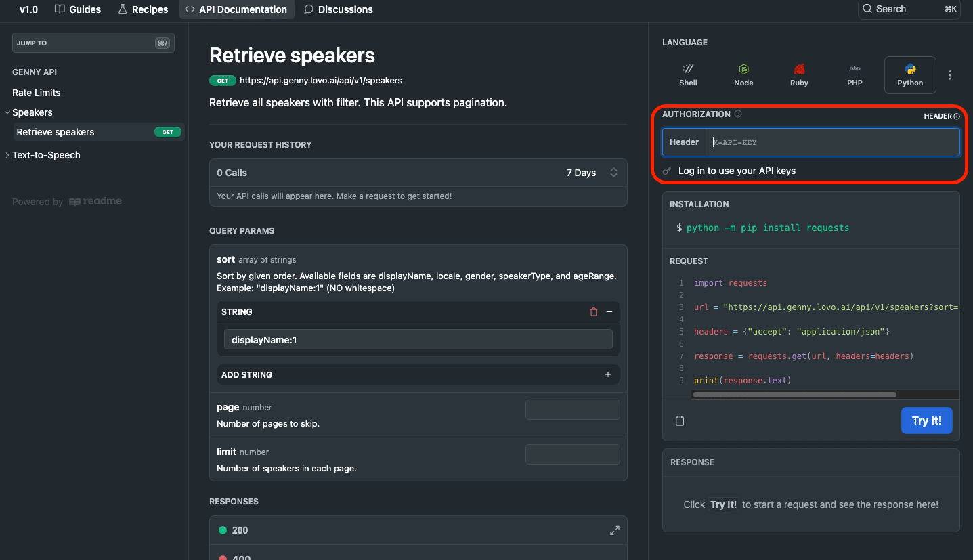Viewport: 973px width, 560px height.
Task: Collapse the Speakers section
Action: [x=8, y=112]
